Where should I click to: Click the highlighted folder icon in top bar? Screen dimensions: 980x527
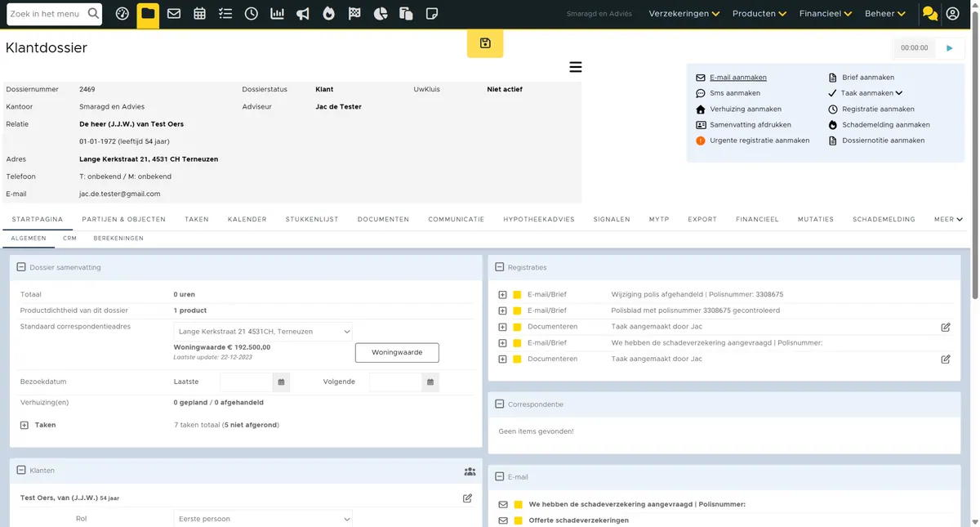[x=148, y=14]
